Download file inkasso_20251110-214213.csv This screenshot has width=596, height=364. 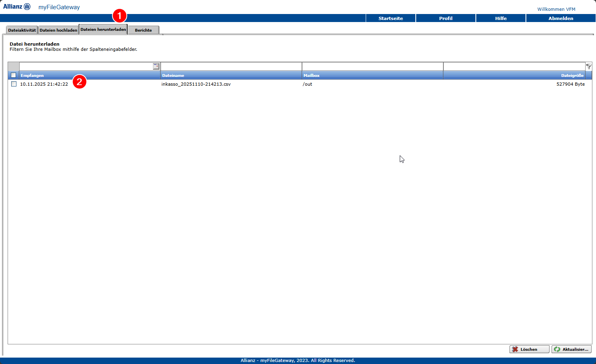click(x=196, y=84)
